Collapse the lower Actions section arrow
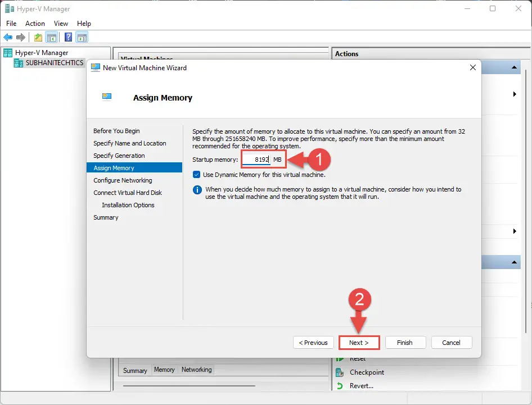The image size is (532, 405). pos(514,262)
